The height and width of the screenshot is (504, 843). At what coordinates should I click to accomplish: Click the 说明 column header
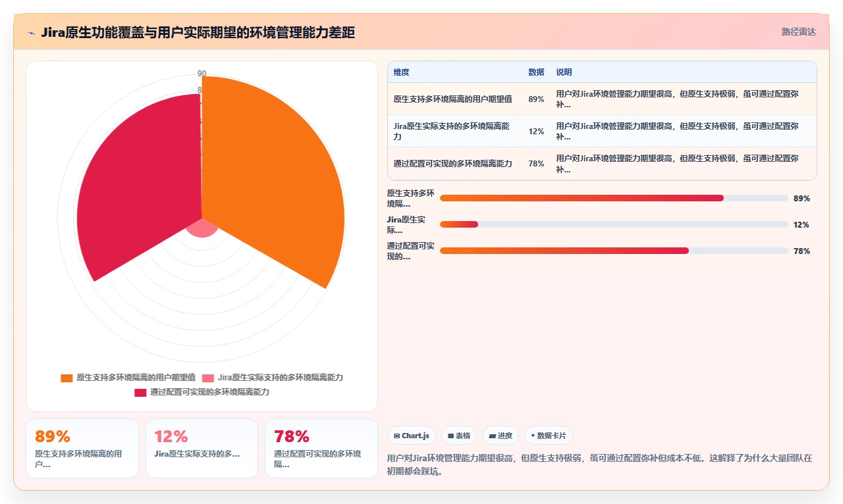[564, 72]
